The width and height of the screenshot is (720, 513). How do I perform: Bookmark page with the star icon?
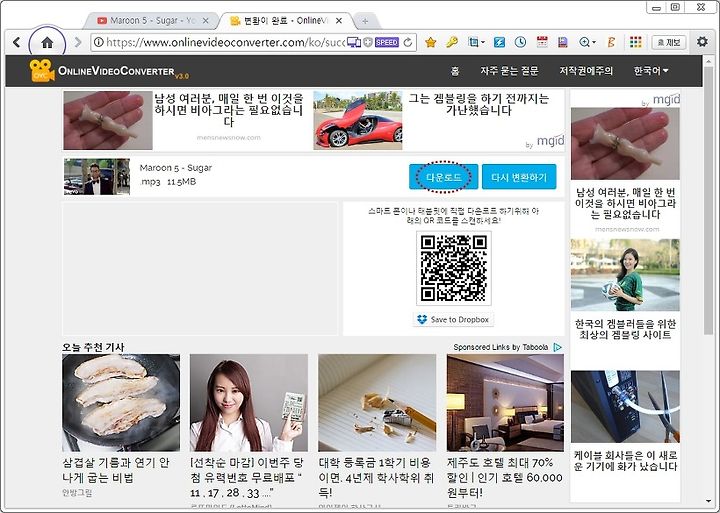click(x=430, y=42)
